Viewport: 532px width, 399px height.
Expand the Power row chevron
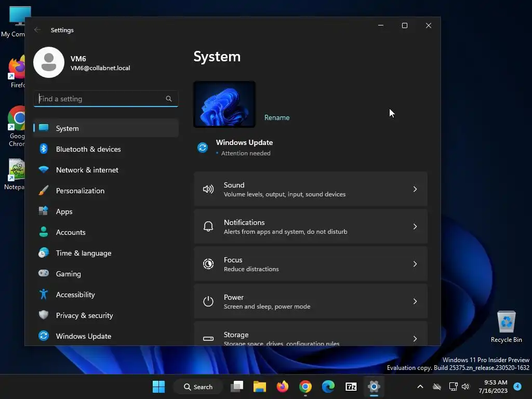coord(415,301)
